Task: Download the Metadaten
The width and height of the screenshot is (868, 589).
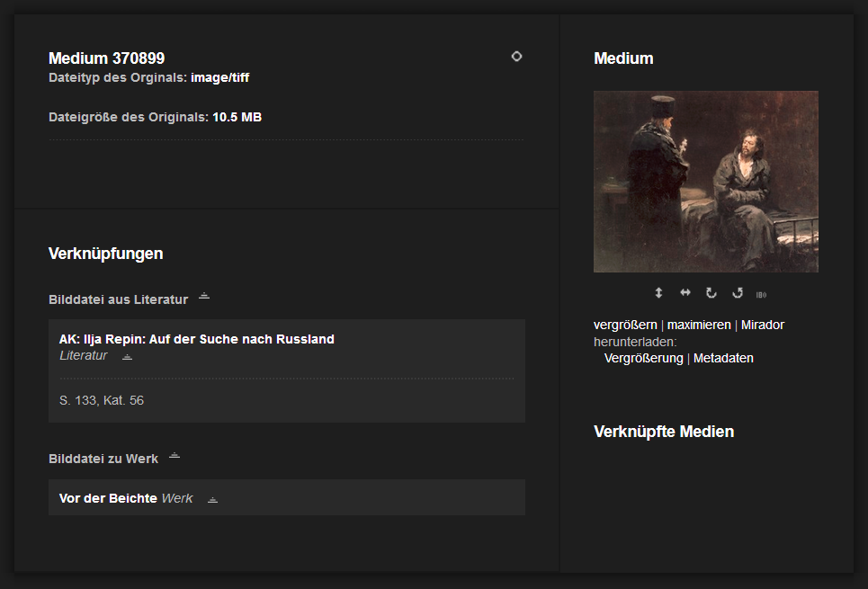Action: [x=723, y=358]
